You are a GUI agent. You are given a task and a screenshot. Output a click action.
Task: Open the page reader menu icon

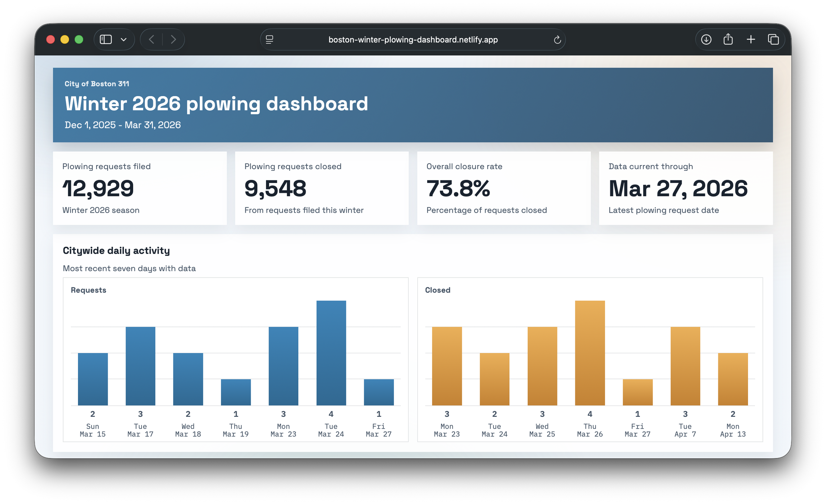click(270, 40)
